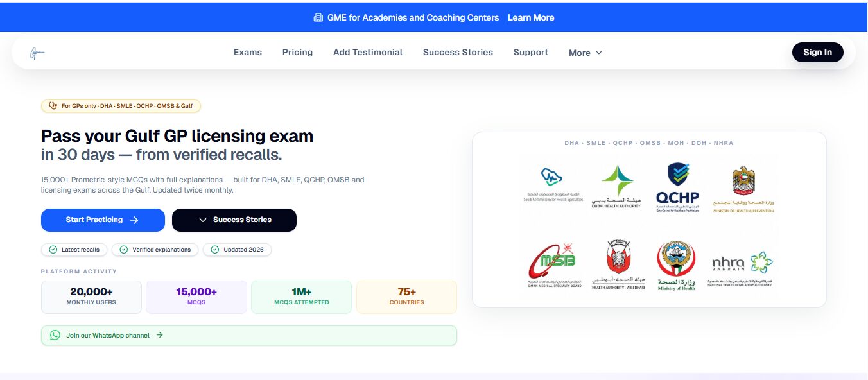Click the 20,000+ Monthly Users stat card

pyautogui.click(x=91, y=297)
